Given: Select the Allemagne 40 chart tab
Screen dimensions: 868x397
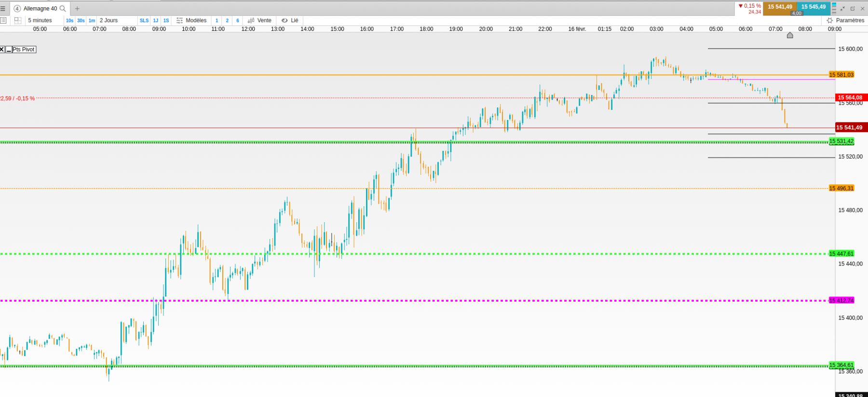Looking at the screenshot, I should [40, 9].
